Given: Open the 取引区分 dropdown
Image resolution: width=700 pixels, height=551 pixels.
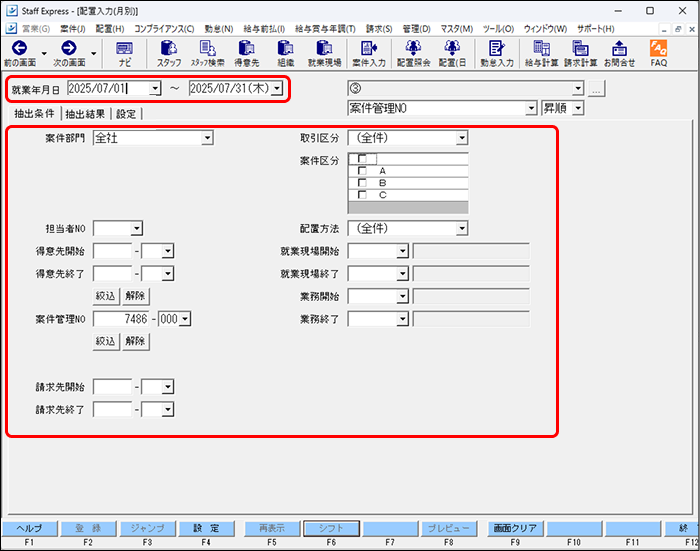Looking at the screenshot, I should (x=461, y=138).
